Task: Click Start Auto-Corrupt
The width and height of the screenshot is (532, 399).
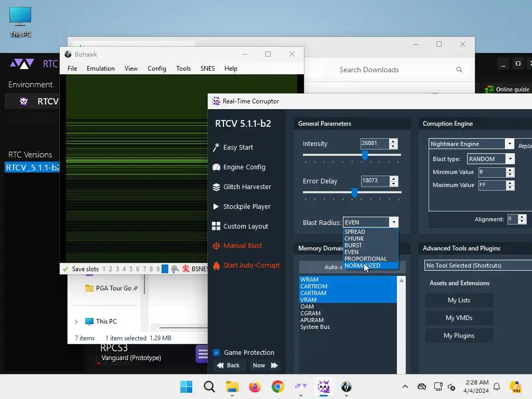Action: pos(246,265)
